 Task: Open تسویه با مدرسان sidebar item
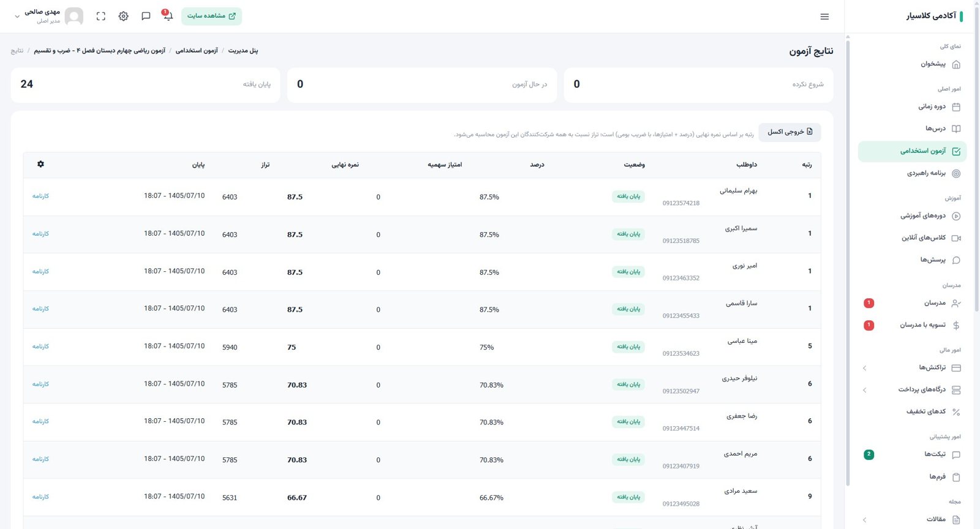[912, 325]
